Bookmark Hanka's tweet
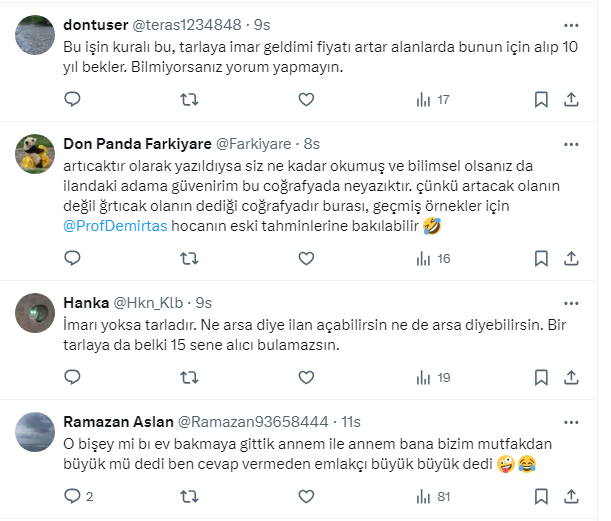 click(541, 378)
